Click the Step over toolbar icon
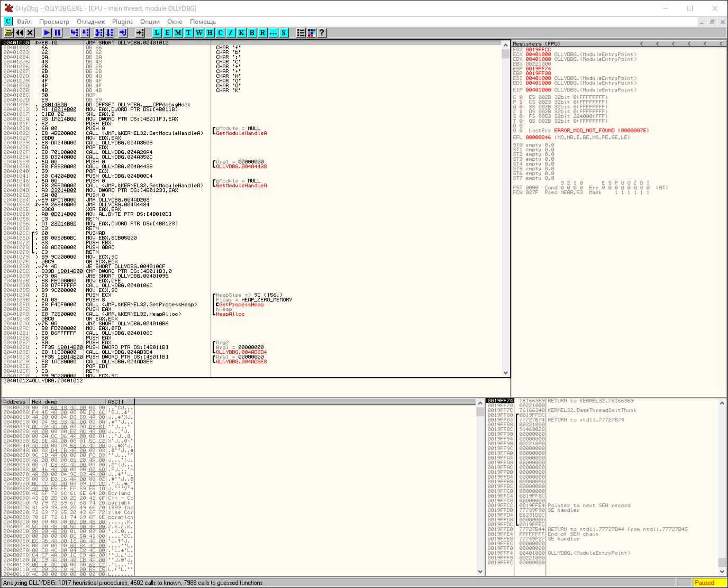 (85, 33)
